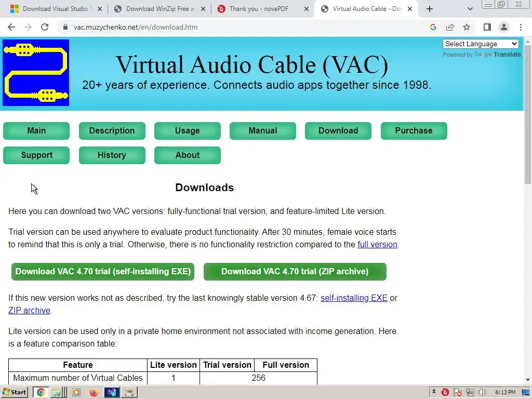Viewport: 532px width, 399px height.
Task: Go to the Download navigation page
Action: point(338,130)
